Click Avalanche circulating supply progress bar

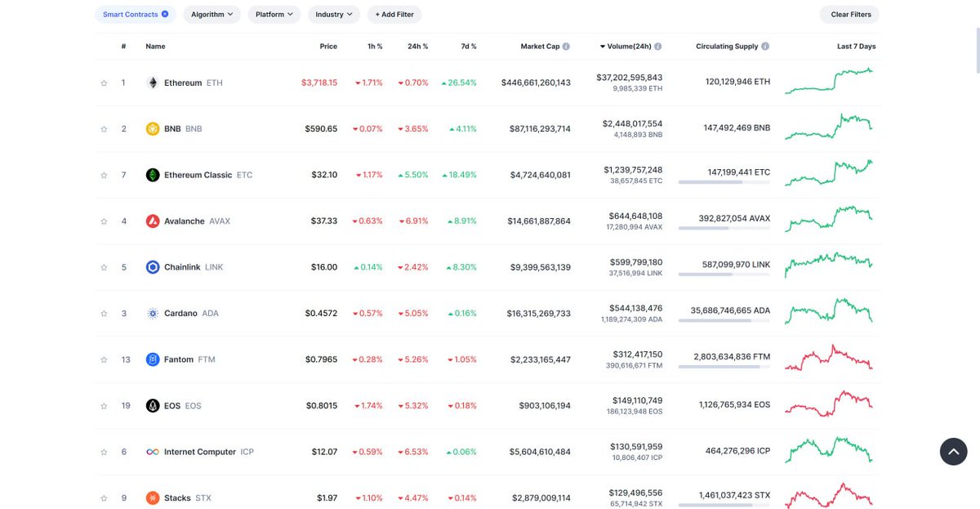point(724,229)
